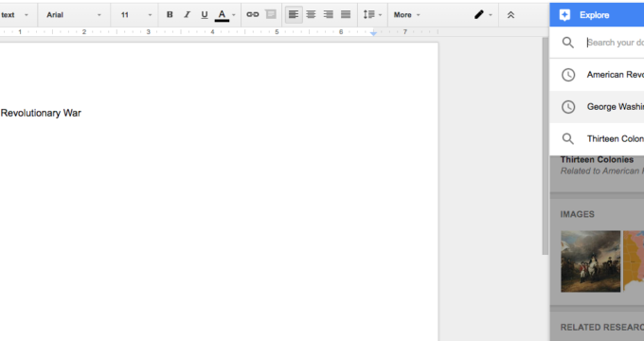Screen dimensions: 644x341
Task: Open the line spacing dropdown
Action: (372, 15)
